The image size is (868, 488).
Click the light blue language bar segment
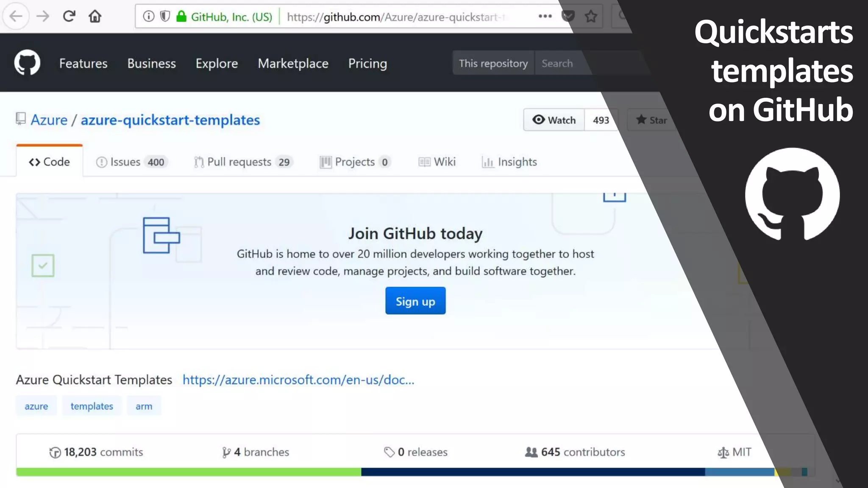click(x=740, y=472)
